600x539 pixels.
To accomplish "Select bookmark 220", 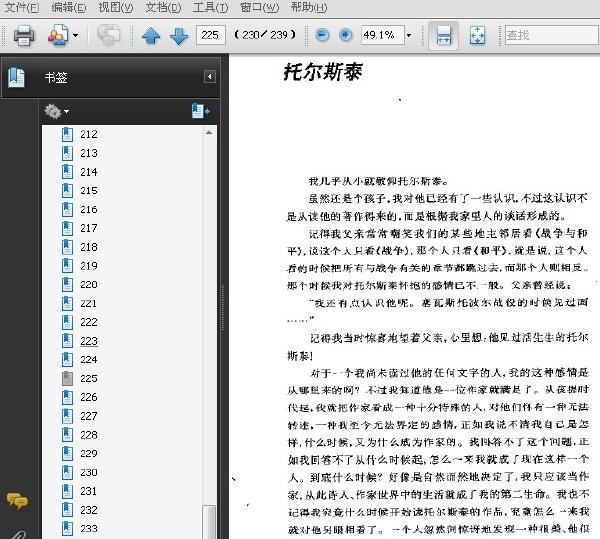I will point(89,285).
